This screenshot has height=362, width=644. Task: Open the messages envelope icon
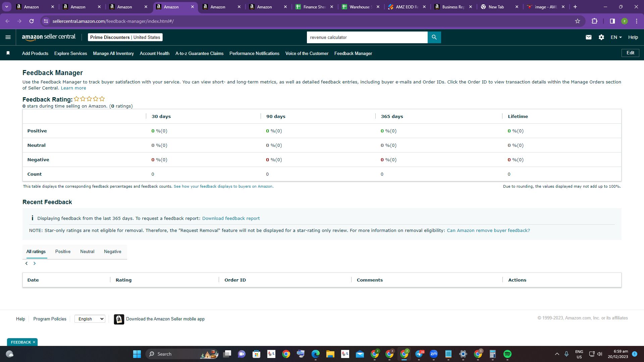(588, 37)
